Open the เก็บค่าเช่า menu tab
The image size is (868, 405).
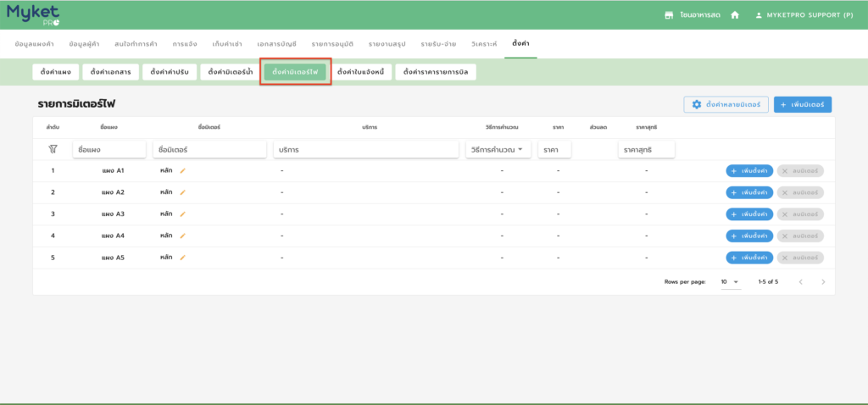[227, 44]
